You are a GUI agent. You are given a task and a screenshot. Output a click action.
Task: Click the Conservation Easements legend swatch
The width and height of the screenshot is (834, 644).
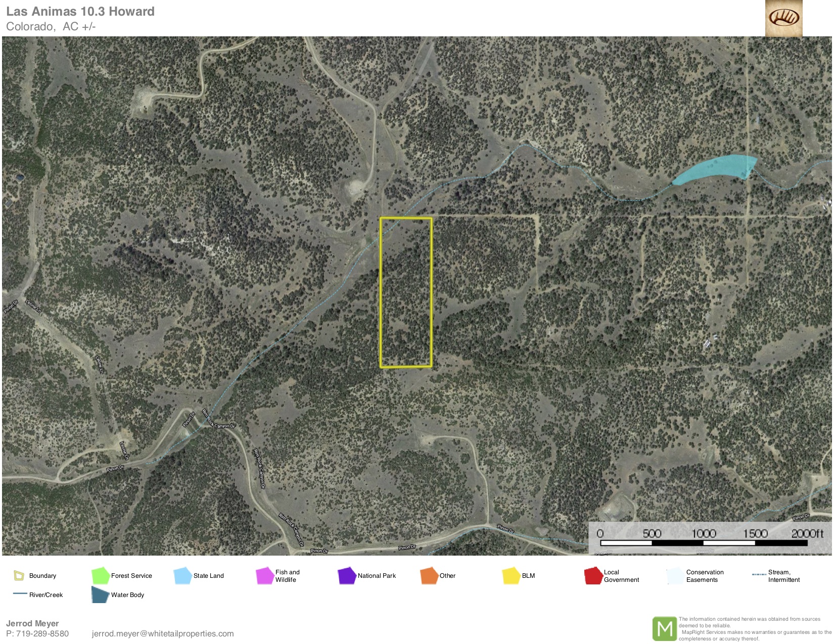pyautogui.click(x=675, y=575)
